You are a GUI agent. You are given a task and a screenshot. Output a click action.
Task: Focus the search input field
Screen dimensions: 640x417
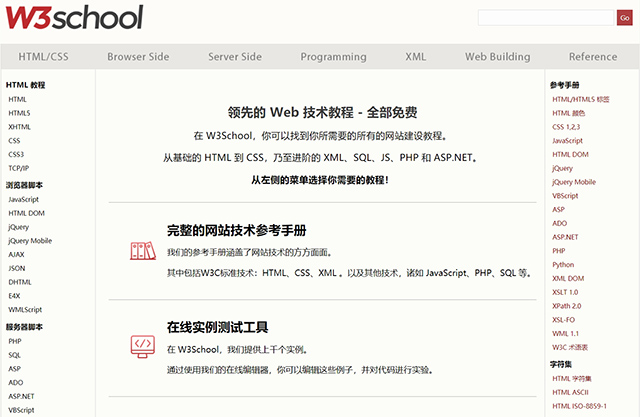tap(546, 18)
